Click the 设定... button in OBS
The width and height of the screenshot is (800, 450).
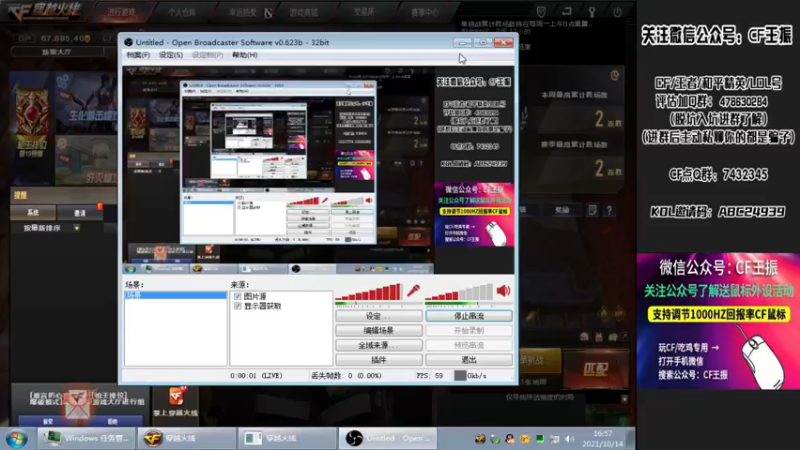tap(379, 316)
